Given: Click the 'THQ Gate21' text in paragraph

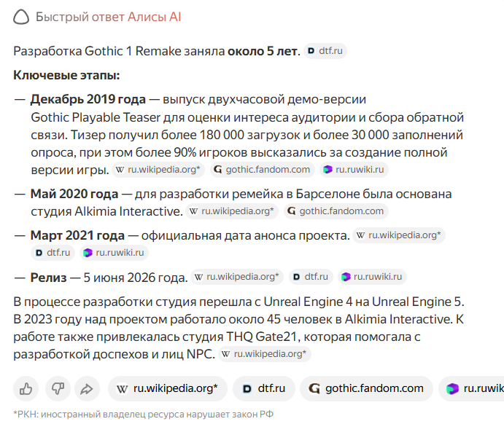Looking at the screenshot, I should (x=261, y=337).
